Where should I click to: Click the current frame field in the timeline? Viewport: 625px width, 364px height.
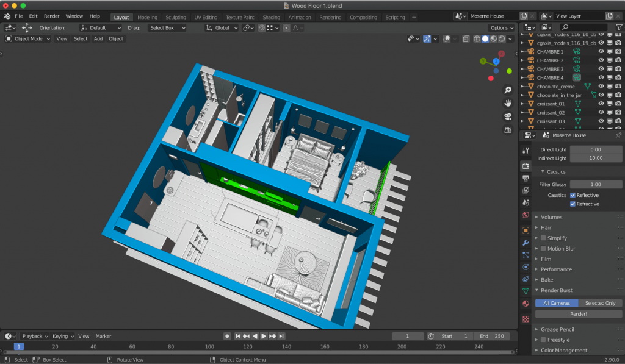[x=407, y=336]
